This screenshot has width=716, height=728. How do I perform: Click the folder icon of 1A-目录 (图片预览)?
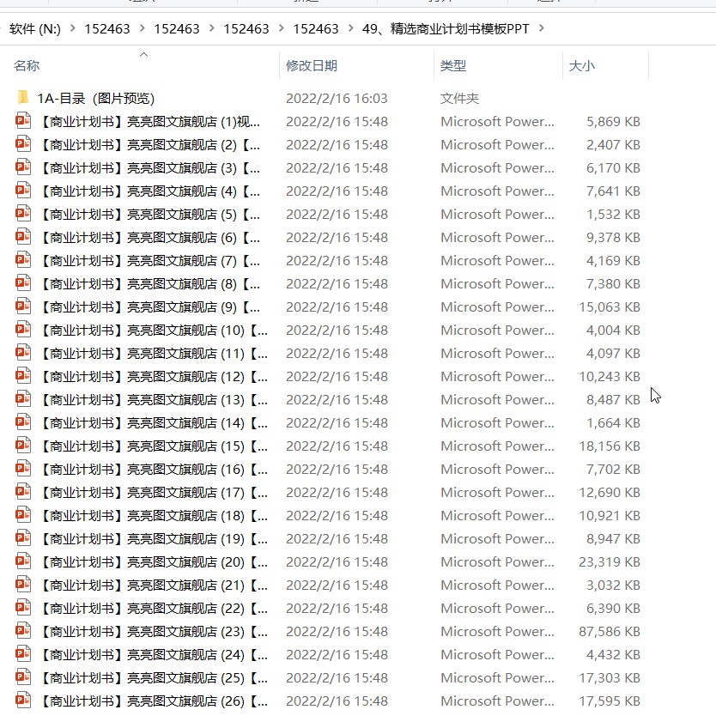click(x=23, y=98)
